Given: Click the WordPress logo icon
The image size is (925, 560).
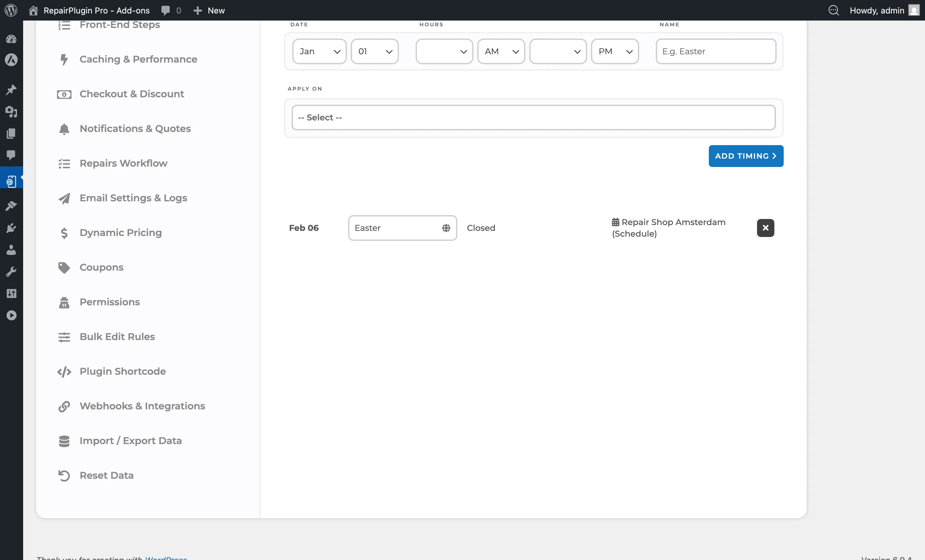Looking at the screenshot, I should point(11,10).
